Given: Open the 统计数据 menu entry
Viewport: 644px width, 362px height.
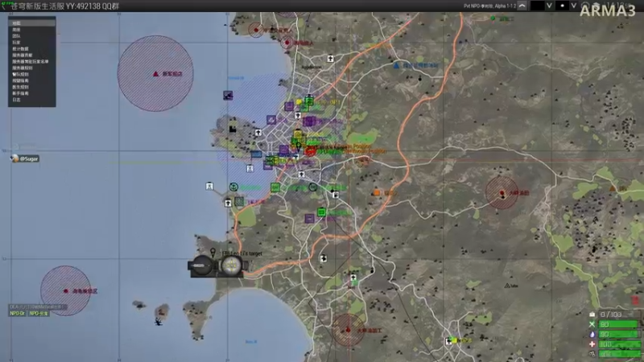Looking at the screenshot, I should point(31,48).
